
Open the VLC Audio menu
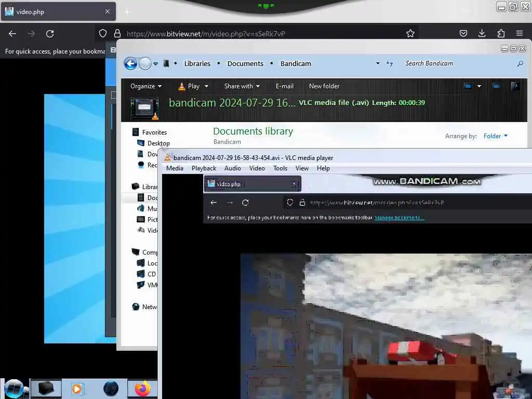[x=232, y=168]
